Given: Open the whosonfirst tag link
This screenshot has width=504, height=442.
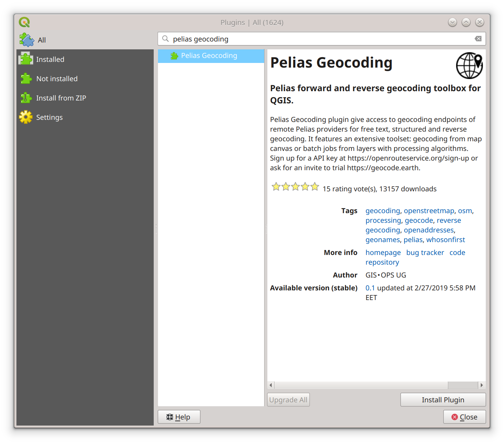Looking at the screenshot, I should pyautogui.click(x=446, y=240).
